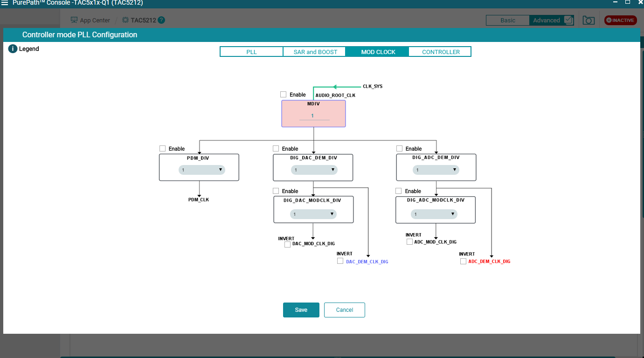Open the DIG_DAC_MODCLK_DIV value dropdown

pyautogui.click(x=313, y=214)
